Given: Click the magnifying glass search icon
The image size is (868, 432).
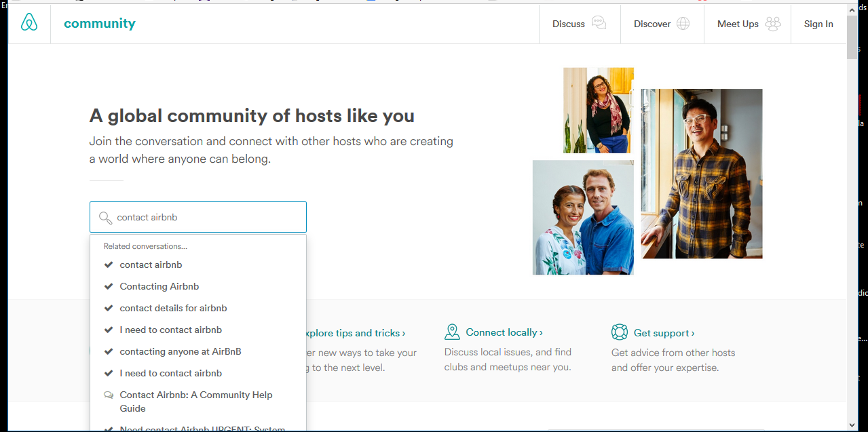Looking at the screenshot, I should coord(105,218).
